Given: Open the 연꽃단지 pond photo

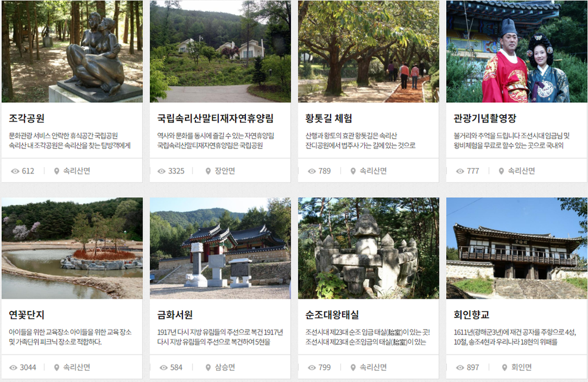Looking at the screenshot, I should pos(72,248).
